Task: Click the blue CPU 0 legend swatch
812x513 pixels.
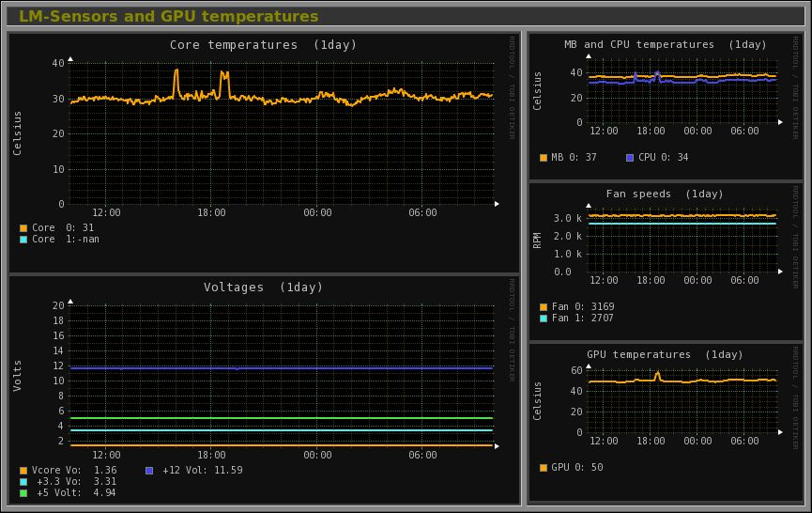Action: 630,158
